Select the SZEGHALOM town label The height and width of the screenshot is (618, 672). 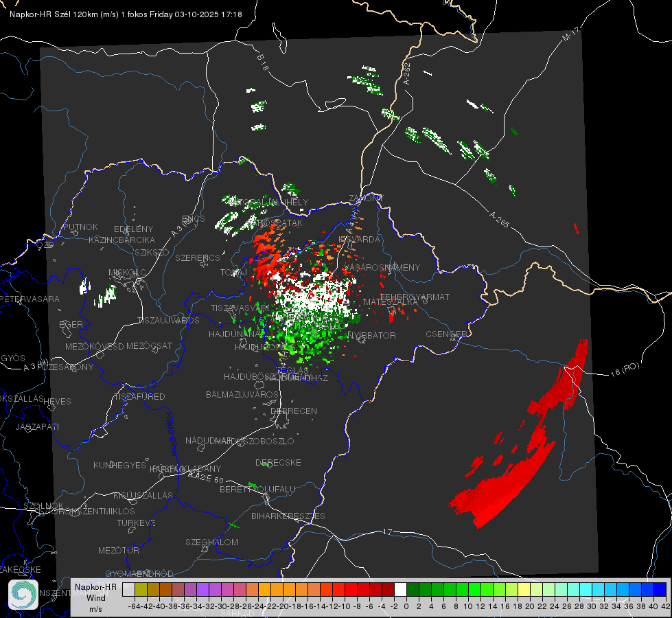click(211, 542)
